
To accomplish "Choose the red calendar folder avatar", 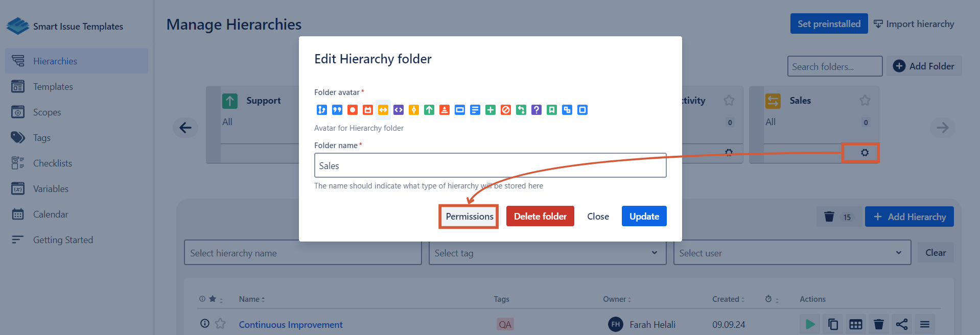I will click(367, 110).
